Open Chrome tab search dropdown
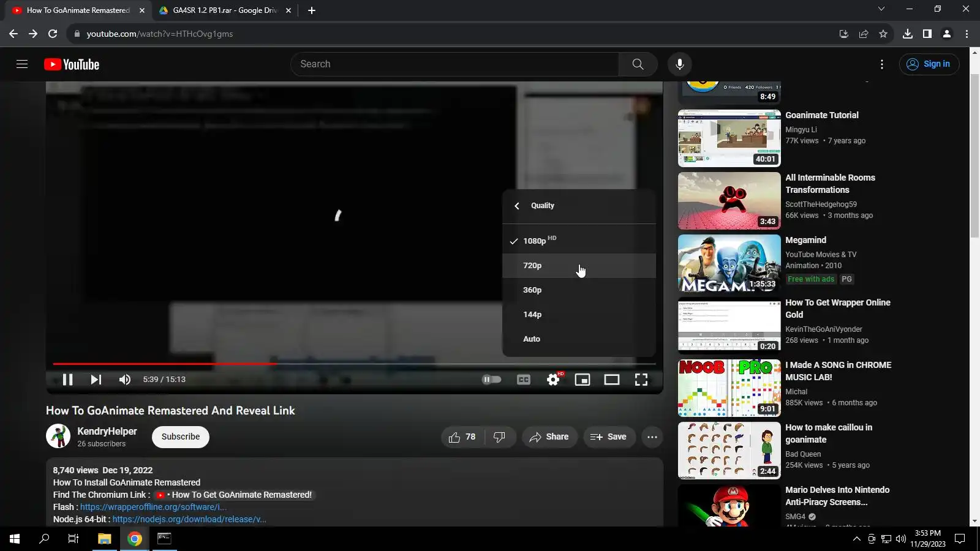980x551 pixels. [x=881, y=9]
